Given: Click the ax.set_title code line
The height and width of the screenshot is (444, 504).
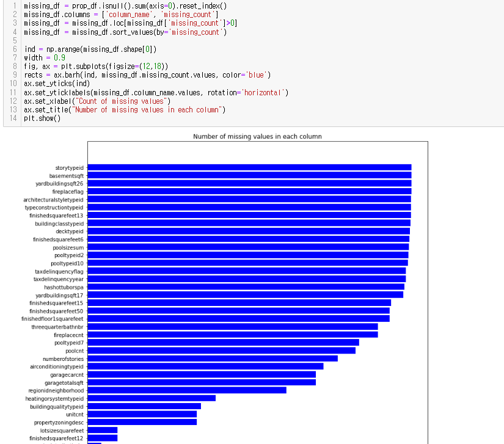Looking at the screenshot, I should [125, 110].
